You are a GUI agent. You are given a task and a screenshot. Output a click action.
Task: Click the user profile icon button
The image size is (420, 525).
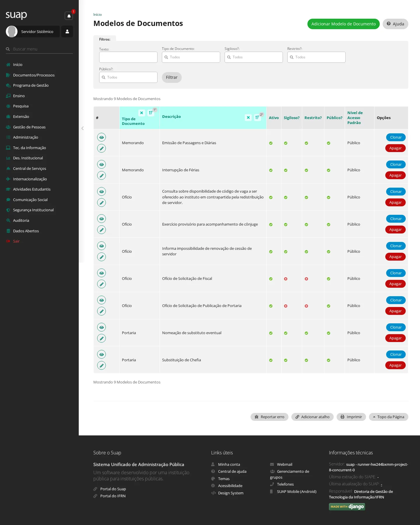67,32
